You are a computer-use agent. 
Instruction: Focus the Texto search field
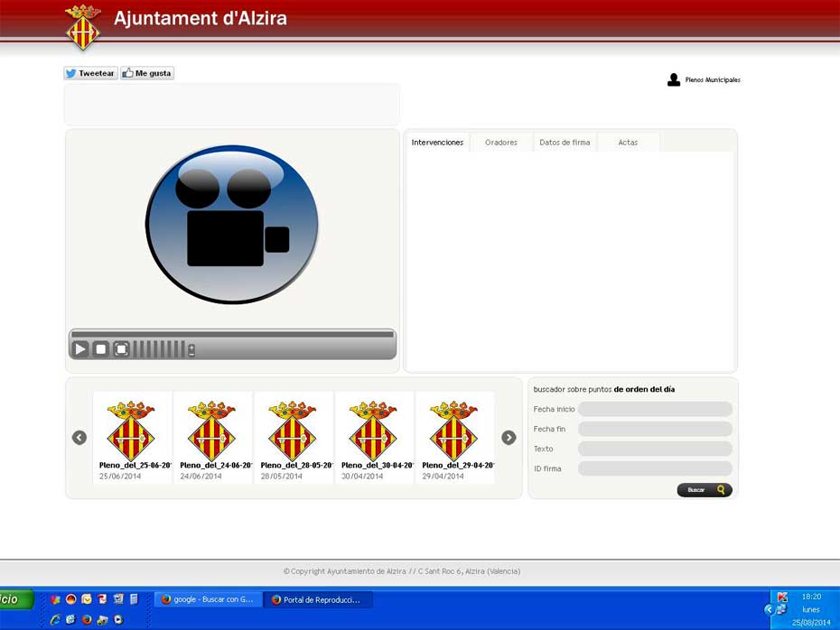(655, 449)
